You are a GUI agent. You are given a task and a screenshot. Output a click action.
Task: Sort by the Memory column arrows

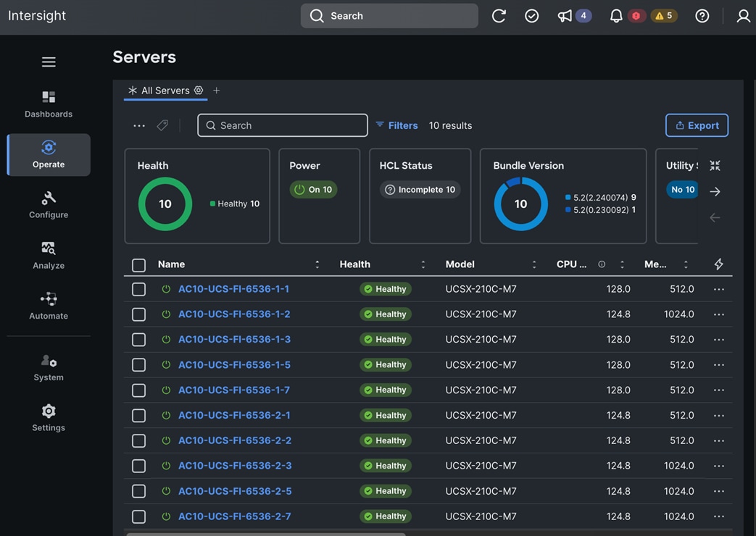tap(686, 264)
